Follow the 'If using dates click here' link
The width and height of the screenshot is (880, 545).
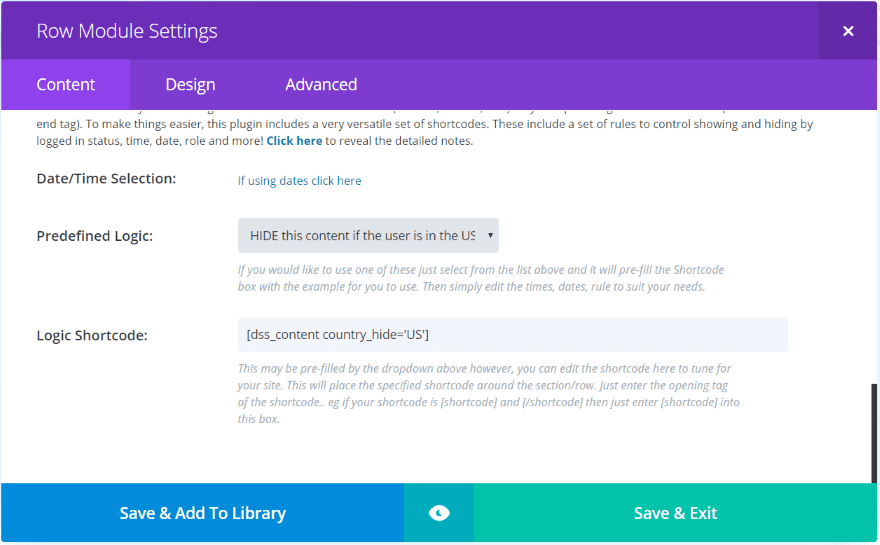299,181
